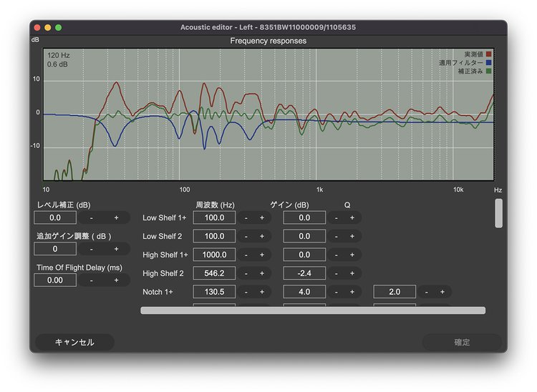Select the High Shelf 2 gain field
537x392 pixels.
pyautogui.click(x=304, y=273)
